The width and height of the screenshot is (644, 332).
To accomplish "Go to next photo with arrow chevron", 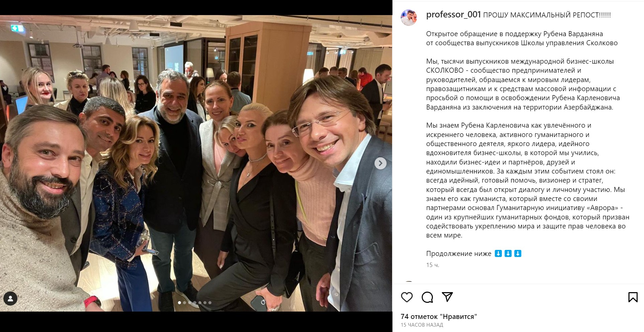I will point(380,163).
